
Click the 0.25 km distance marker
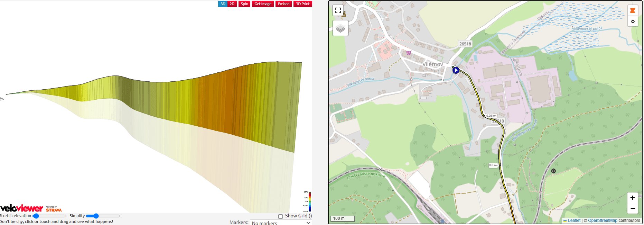pos(491,116)
